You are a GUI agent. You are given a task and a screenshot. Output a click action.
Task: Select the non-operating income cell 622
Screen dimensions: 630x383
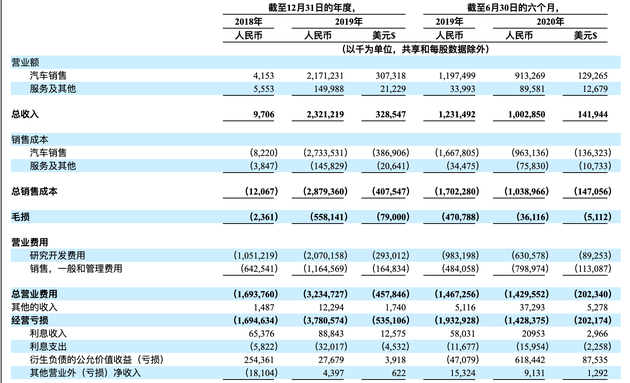[399, 373]
